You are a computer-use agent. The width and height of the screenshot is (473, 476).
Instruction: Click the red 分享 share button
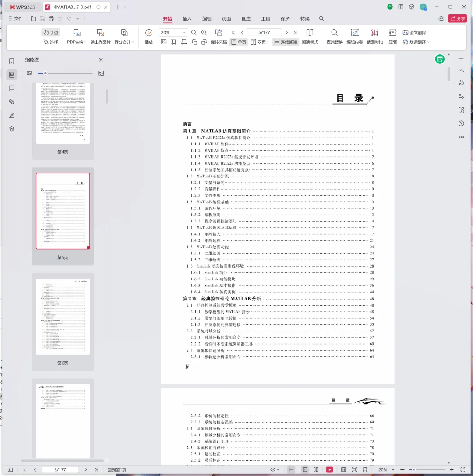[458, 18]
